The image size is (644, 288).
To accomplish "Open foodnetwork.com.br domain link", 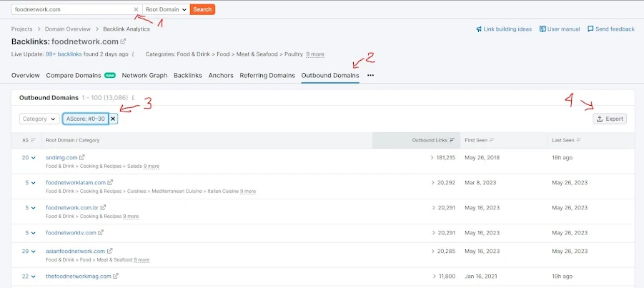I will coord(72,207).
